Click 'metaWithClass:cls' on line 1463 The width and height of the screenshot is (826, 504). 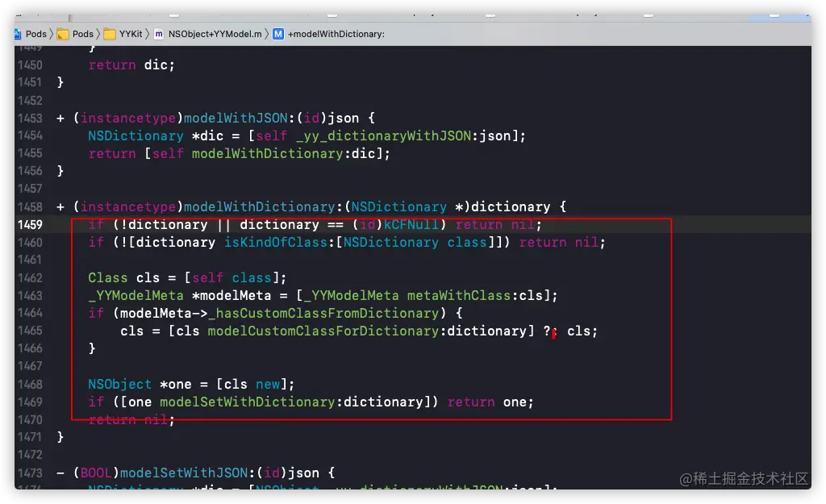474,296
